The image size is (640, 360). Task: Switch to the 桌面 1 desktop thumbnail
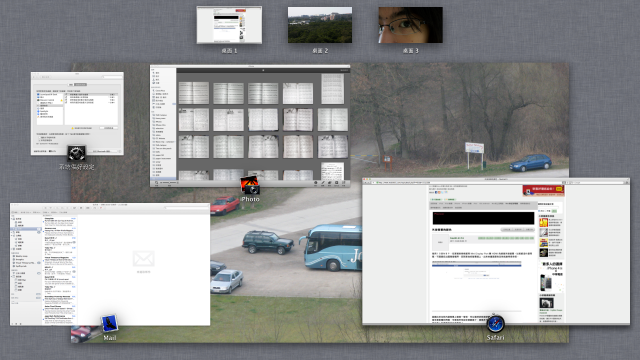[229, 25]
